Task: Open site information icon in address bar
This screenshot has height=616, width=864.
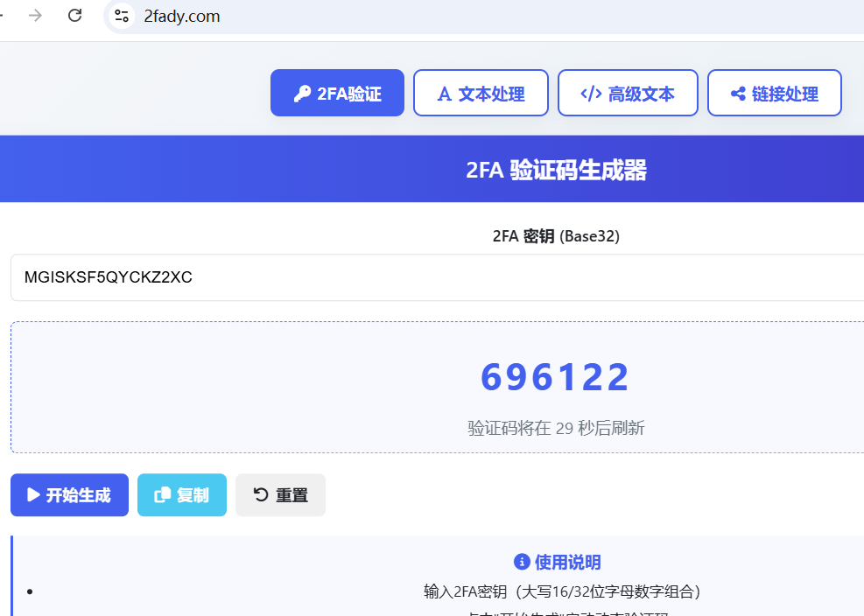Action: click(123, 16)
